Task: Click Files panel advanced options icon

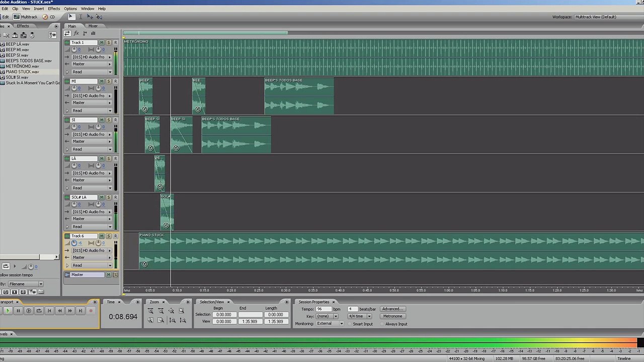Action: tap(52, 35)
